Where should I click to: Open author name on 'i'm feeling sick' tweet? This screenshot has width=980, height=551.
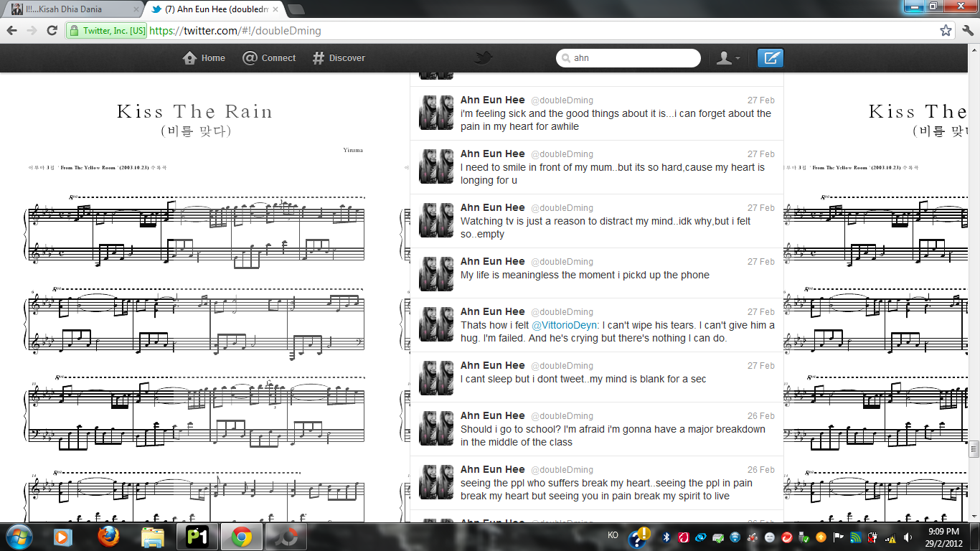pyautogui.click(x=493, y=100)
